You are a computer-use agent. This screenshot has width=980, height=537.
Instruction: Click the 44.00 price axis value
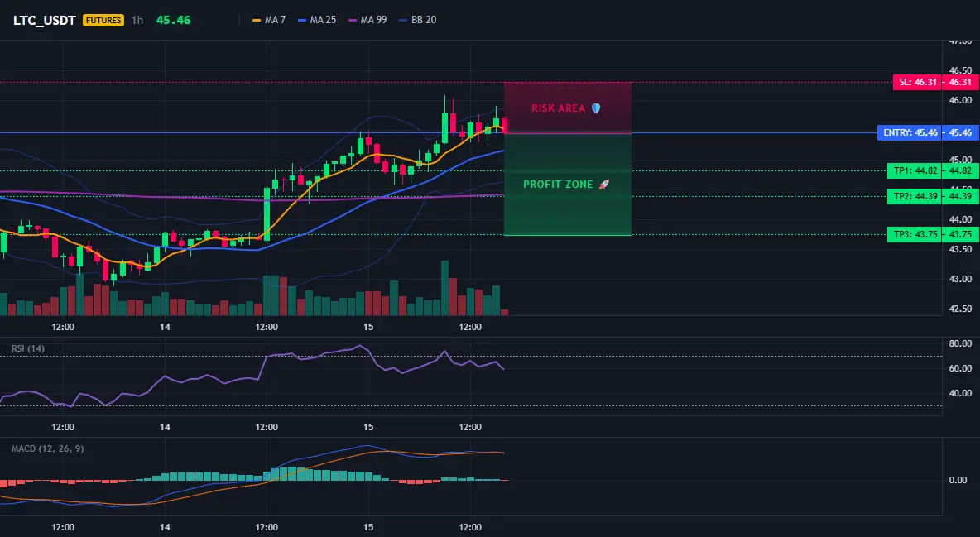tap(960, 219)
